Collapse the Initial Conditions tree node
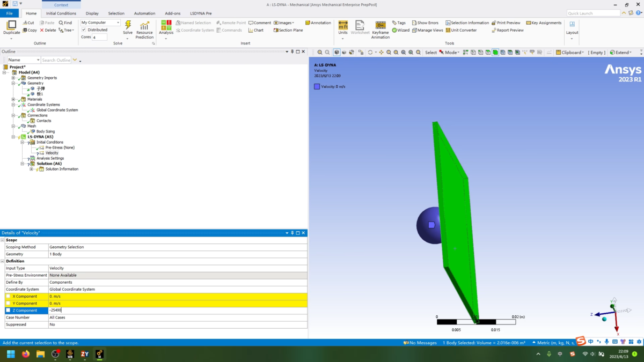 (x=22, y=142)
